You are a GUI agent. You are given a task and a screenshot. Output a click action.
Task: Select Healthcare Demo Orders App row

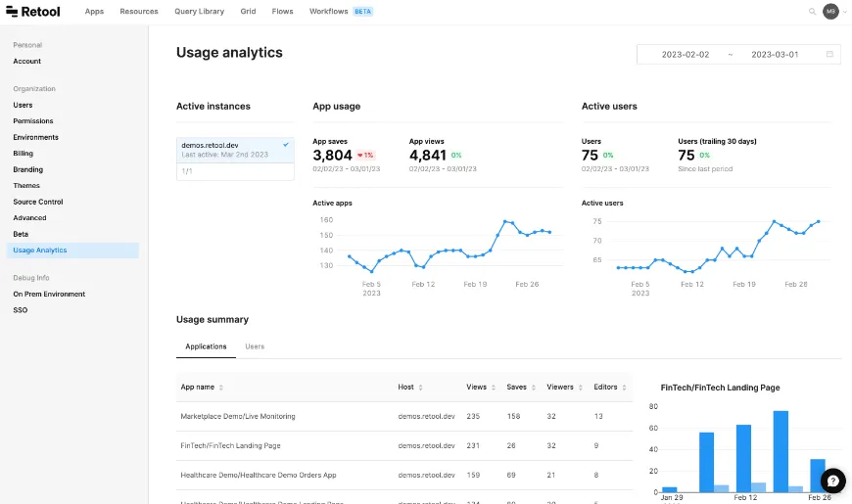[x=404, y=476]
